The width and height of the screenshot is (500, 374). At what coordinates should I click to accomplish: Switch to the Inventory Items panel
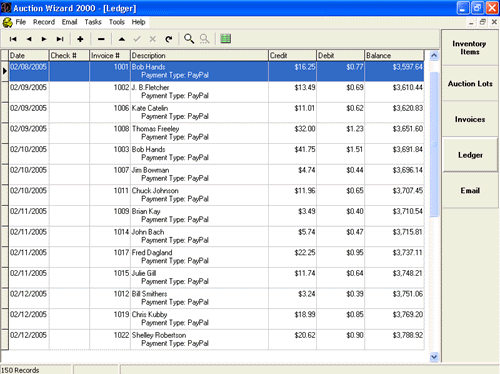pyautogui.click(x=470, y=48)
